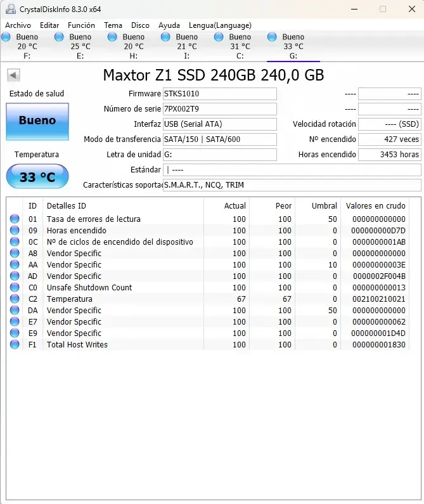The image size is (424, 504).
Task: Click the 33 °C temperature button
Action: (x=37, y=176)
